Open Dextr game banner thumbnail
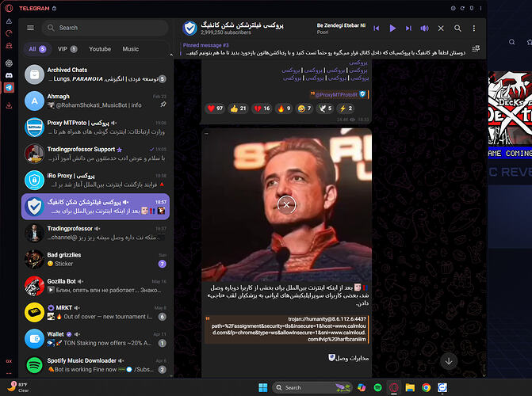Screen dimensions: 532x396 point(510,115)
